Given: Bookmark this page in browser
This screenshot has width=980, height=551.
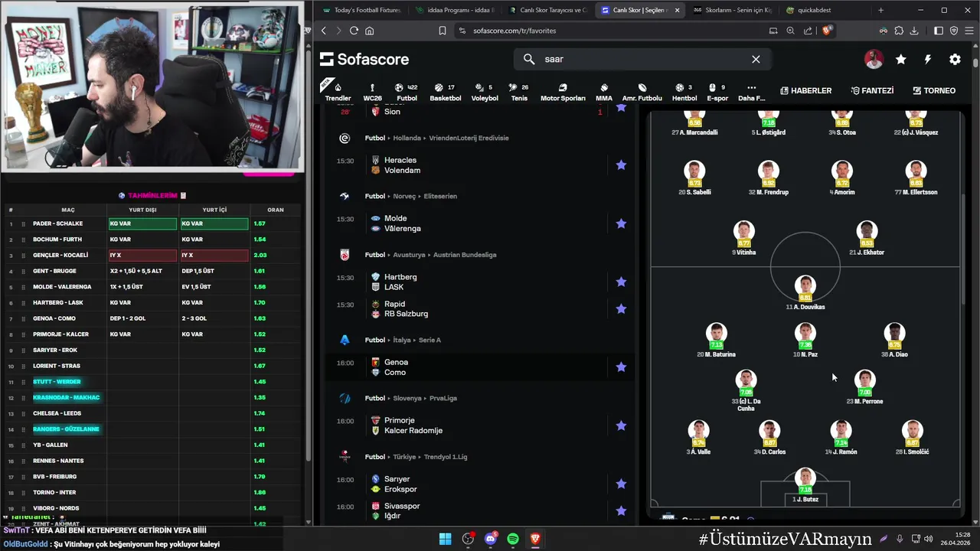Looking at the screenshot, I should (x=442, y=31).
